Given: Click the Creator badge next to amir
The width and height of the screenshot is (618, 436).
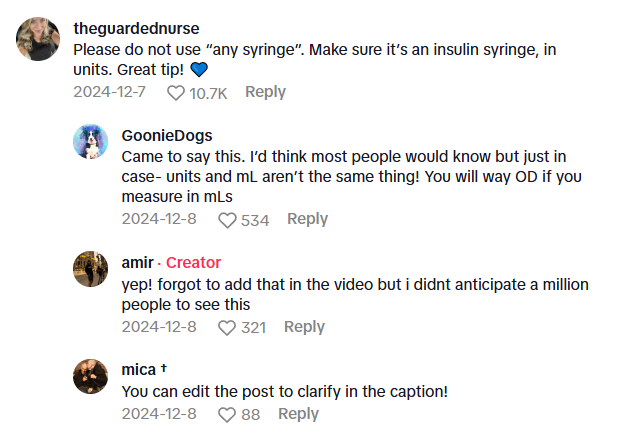Looking at the screenshot, I should coord(193,262).
